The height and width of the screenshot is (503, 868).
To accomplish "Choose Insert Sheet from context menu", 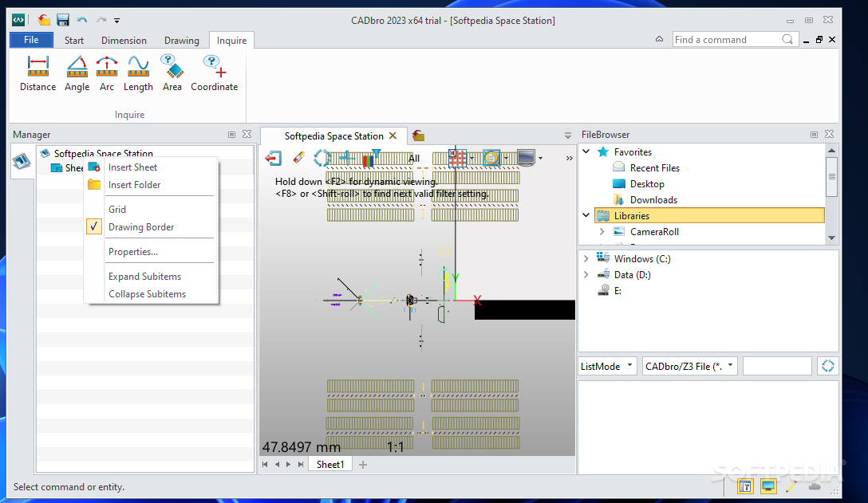I will [x=151, y=167].
